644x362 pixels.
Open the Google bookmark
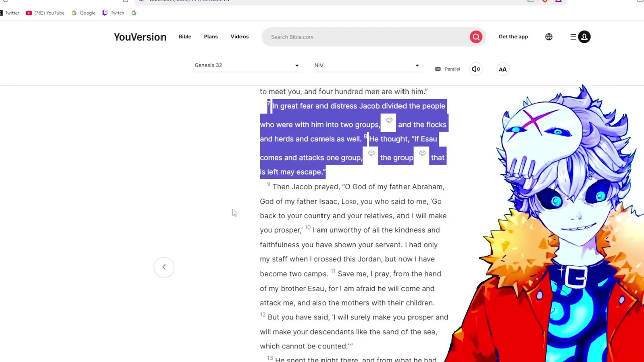coord(84,13)
